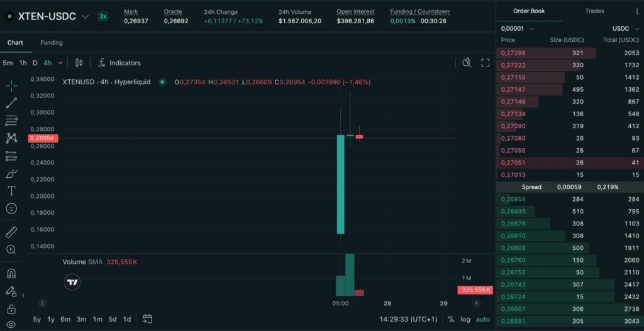Toggle auto price scale
This screenshot has width=644, height=331.
tap(482, 319)
